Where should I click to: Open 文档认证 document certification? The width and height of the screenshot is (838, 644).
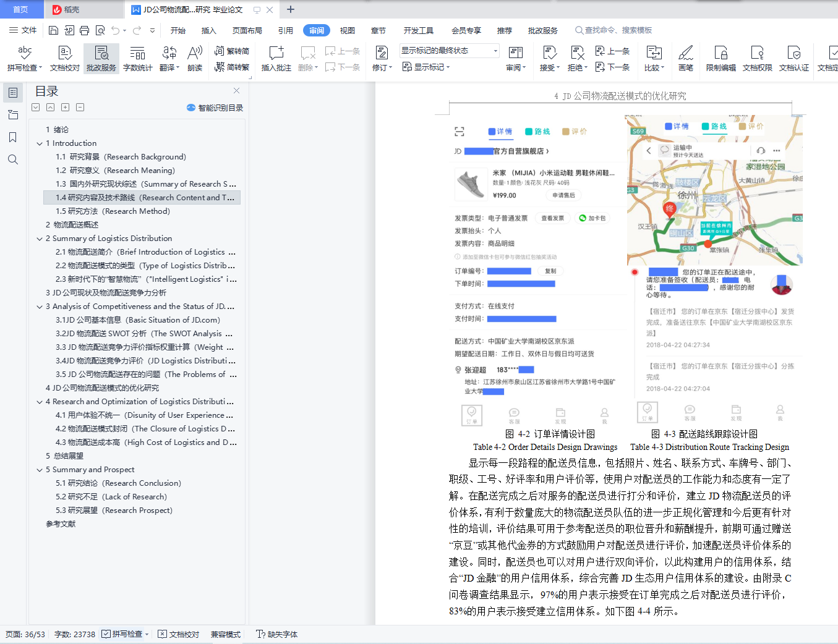tap(794, 59)
